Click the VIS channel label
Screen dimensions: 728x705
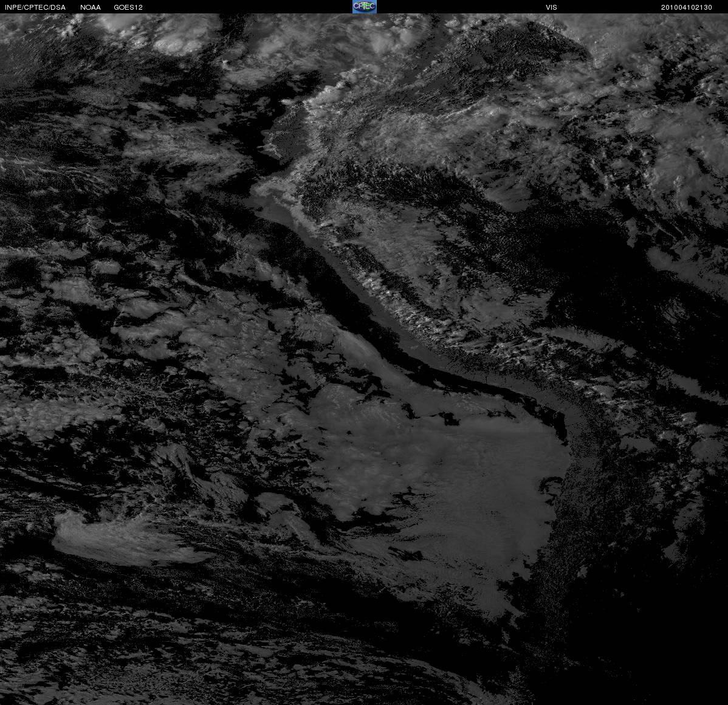pos(552,7)
